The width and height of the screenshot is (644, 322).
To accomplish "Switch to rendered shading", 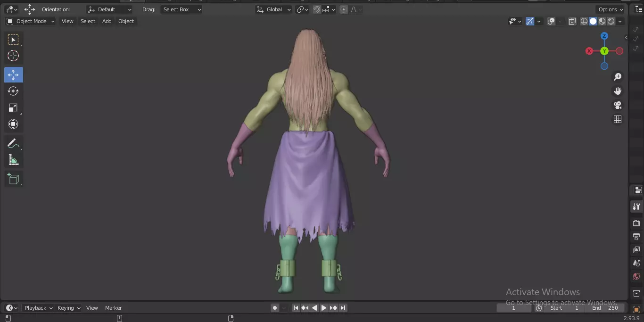I will pyautogui.click(x=611, y=21).
